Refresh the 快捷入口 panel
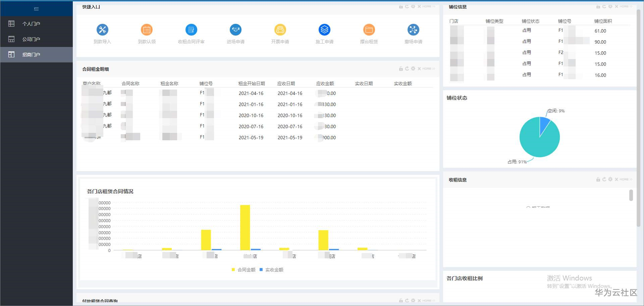This screenshot has width=644, height=306. pos(407,6)
